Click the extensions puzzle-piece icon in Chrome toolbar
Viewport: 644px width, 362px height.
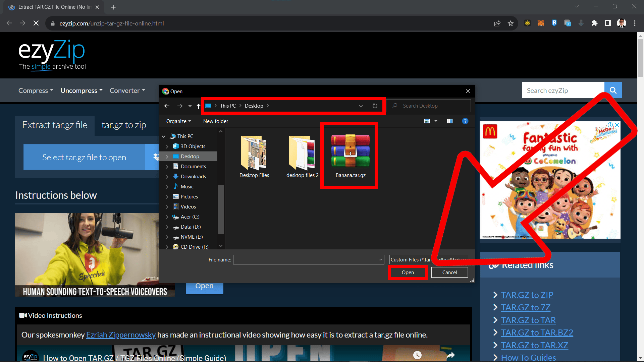(x=594, y=23)
